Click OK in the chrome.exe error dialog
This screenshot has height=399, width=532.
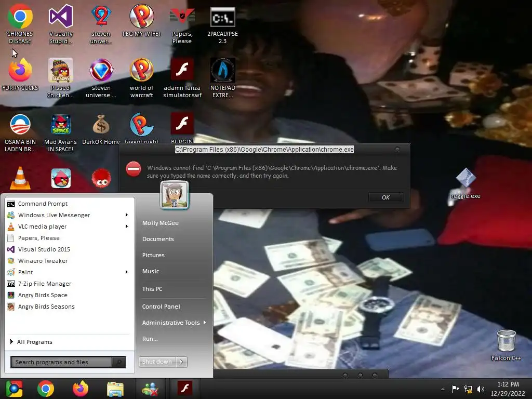tap(386, 197)
